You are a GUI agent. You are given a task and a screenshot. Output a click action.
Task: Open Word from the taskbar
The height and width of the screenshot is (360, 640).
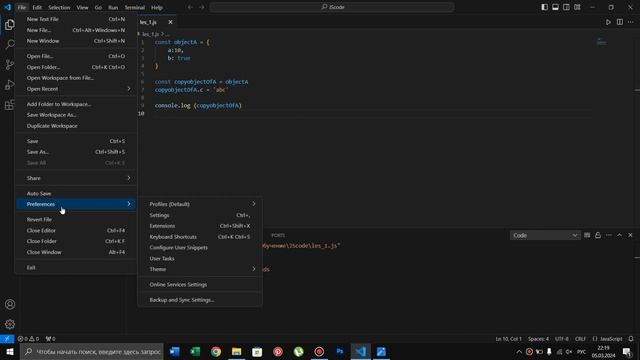pos(174,352)
